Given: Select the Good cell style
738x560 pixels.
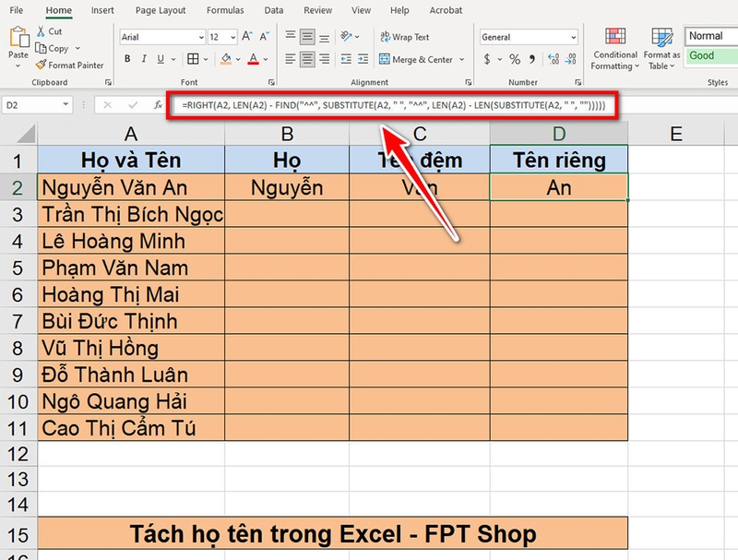Looking at the screenshot, I should (x=710, y=55).
